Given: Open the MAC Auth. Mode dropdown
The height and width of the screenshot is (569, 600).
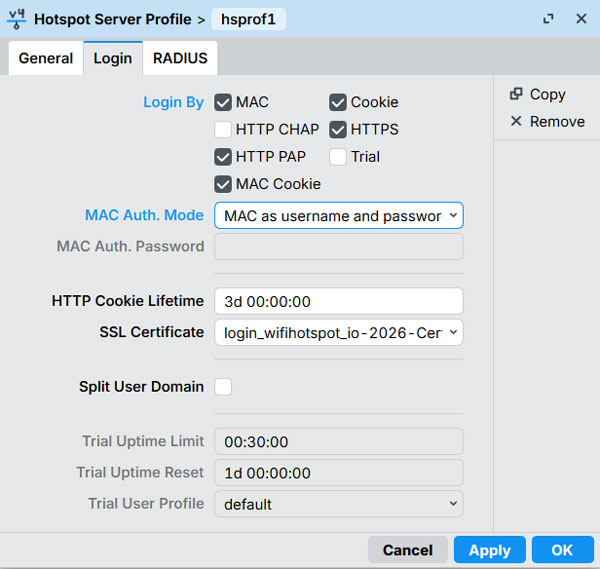Looking at the screenshot, I should [338, 215].
